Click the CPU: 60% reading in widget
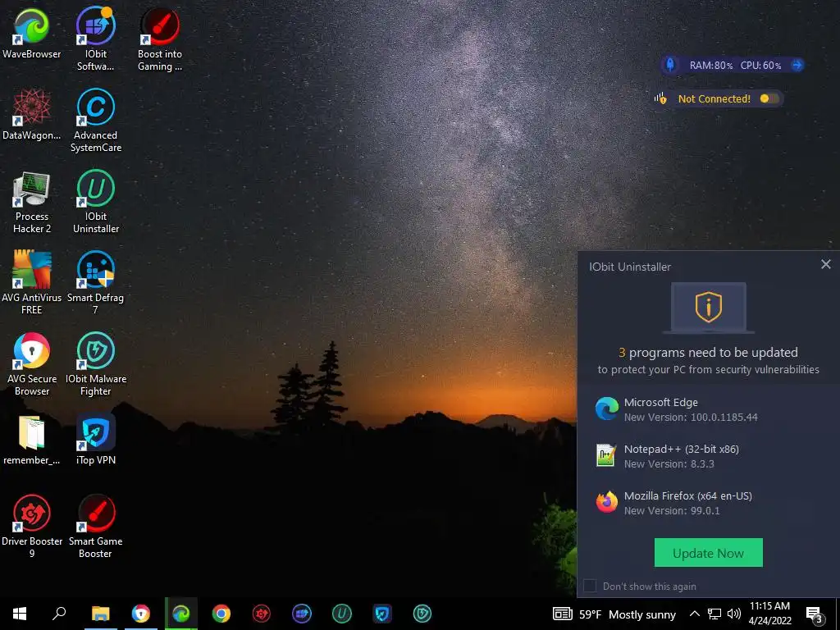 click(760, 66)
